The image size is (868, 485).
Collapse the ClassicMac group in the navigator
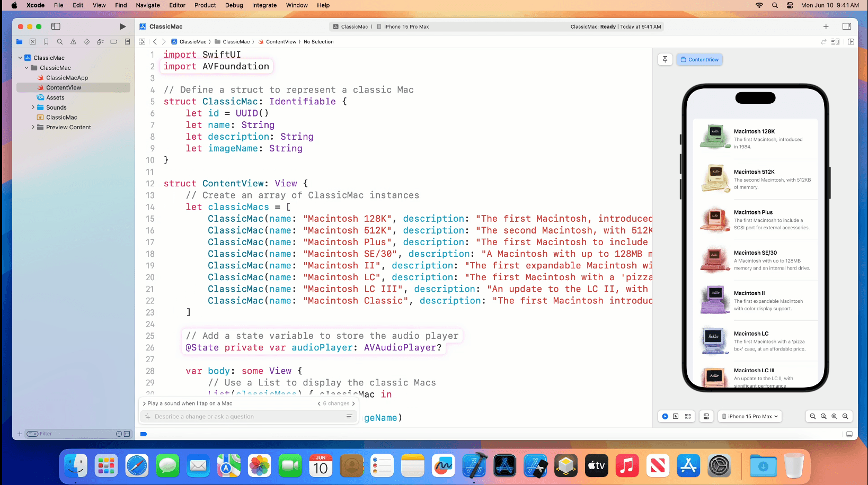click(26, 68)
